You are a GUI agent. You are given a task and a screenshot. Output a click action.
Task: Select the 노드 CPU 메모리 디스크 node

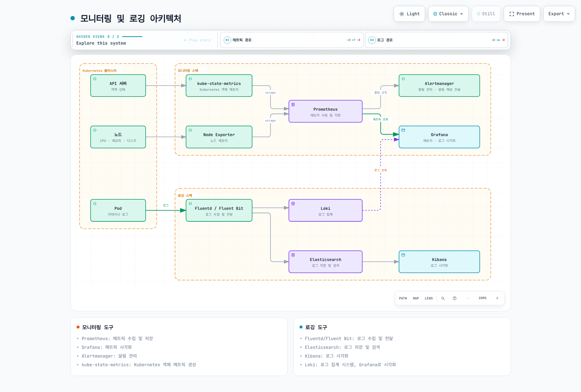[118, 137]
